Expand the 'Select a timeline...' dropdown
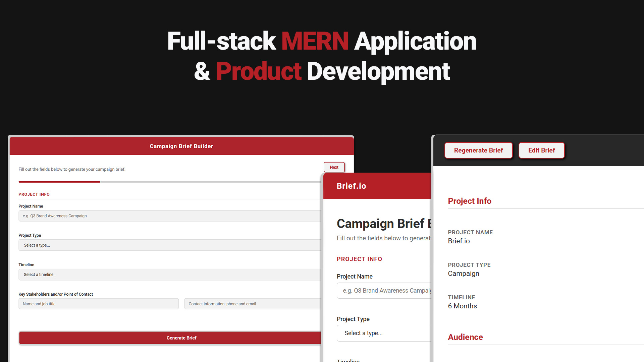Viewport: 644px width, 362px height. pyautogui.click(x=170, y=275)
